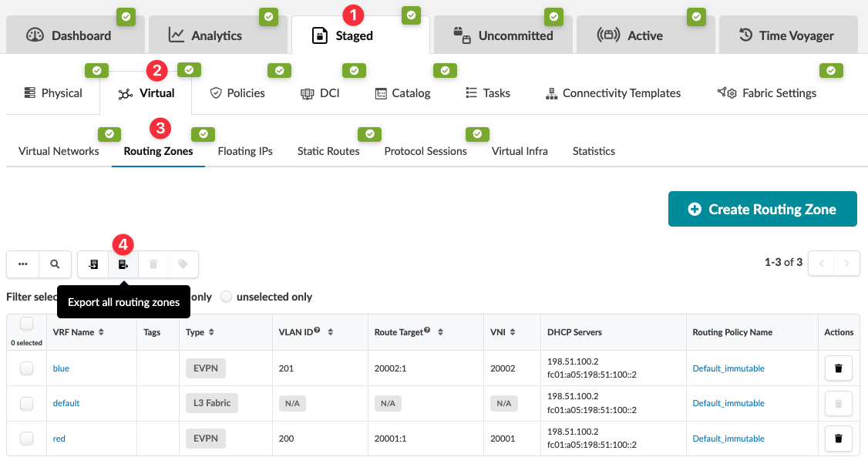Check the box for blue VRF row
868x464 pixels.
point(26,368)
